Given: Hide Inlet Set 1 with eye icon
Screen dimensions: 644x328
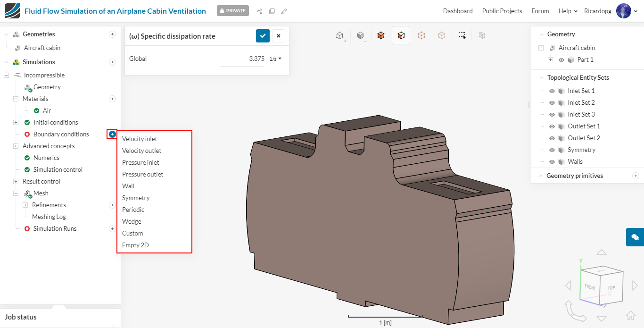Looking at the screenshot, I should (552, 91).
